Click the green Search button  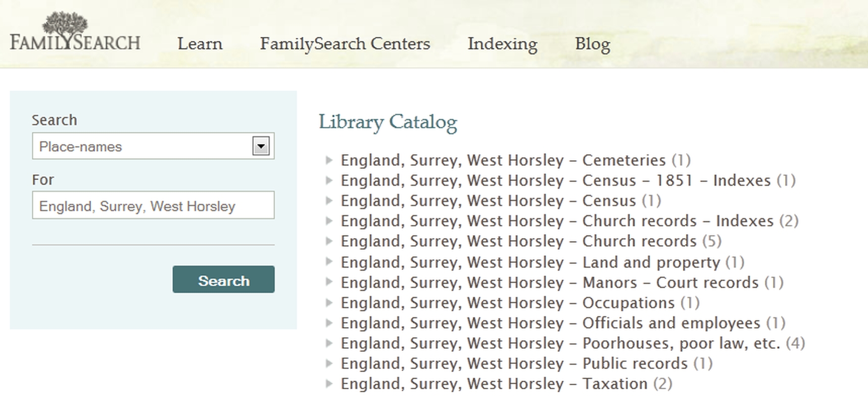click(223, 279)
